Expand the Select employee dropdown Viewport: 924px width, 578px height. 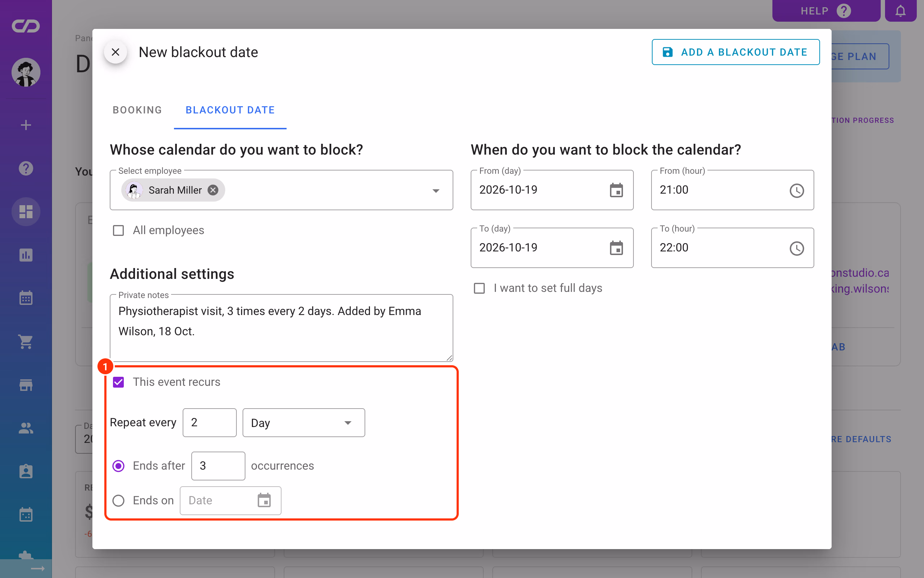(436, 191)
